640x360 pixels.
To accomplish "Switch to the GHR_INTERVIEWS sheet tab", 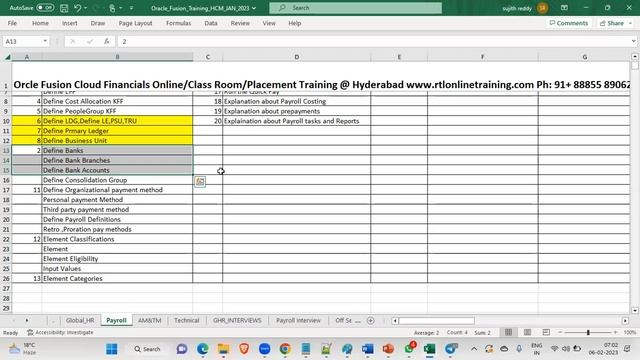I will tap(237, 320).
